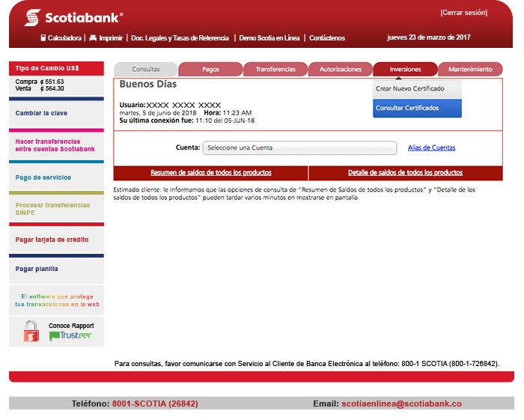Click the Imprimir printer icon
The width and height of the screenshot is (524, 420).
pyautogui.click(x=93, y=37)
